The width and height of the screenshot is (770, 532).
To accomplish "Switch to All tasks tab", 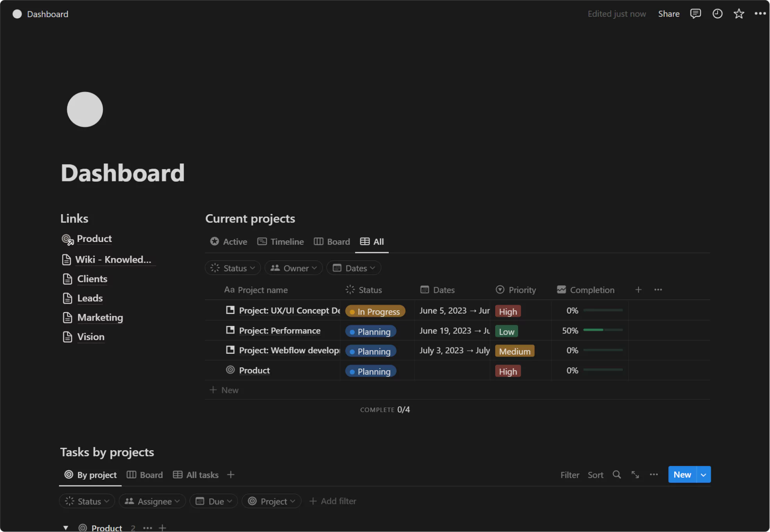I will pyautogui.click(x=196, y=475).
